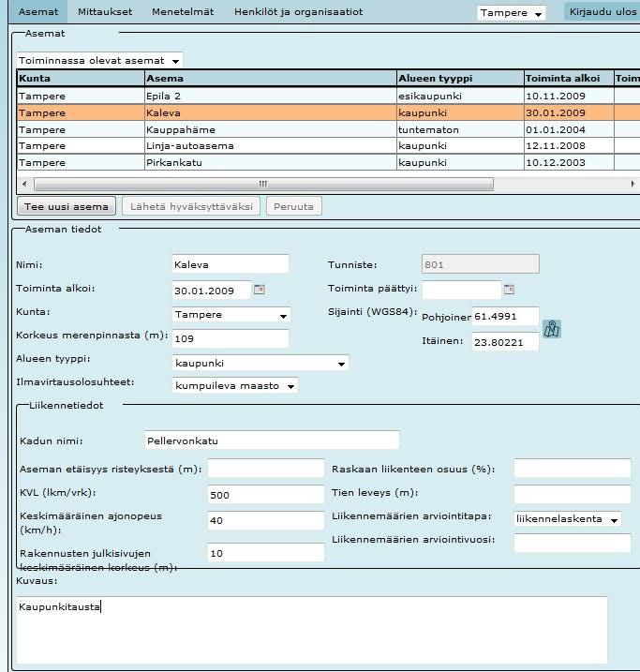Switch to the Asemat tab
The height and width of the screenshot is (672, 640).
pos(38,11)
